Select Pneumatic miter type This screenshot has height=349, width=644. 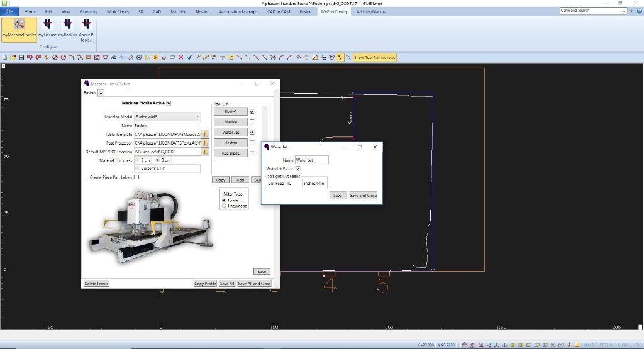pos(225,206)
